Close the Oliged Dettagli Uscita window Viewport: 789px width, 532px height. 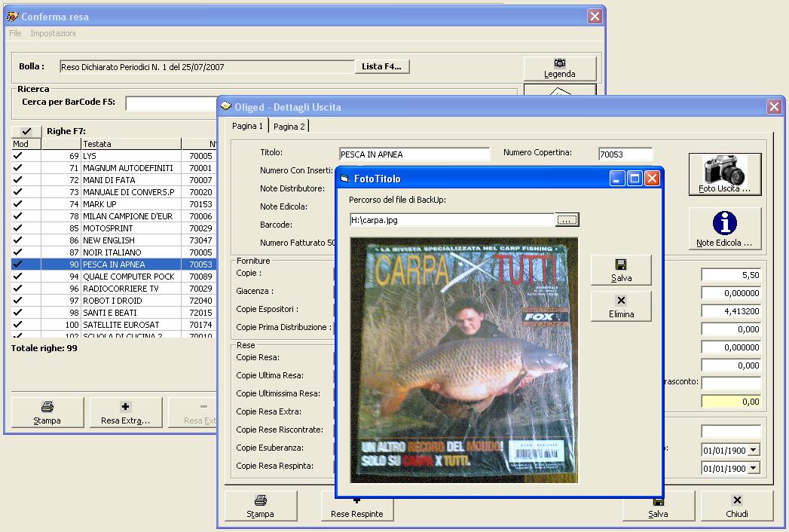774,107
